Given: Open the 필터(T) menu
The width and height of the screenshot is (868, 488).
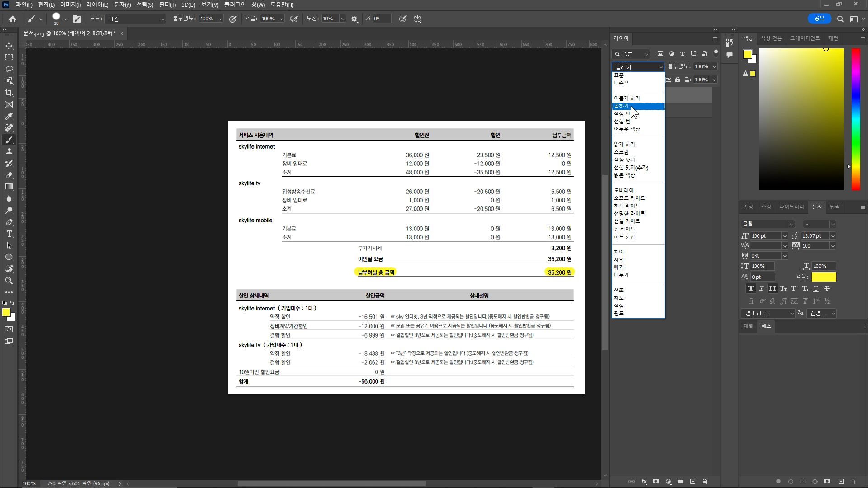Looking at the screenshot, I should [x=167, y=5].
